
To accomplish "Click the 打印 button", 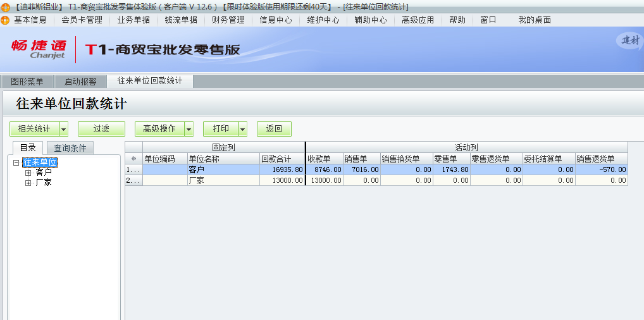I will coord(221,129).
